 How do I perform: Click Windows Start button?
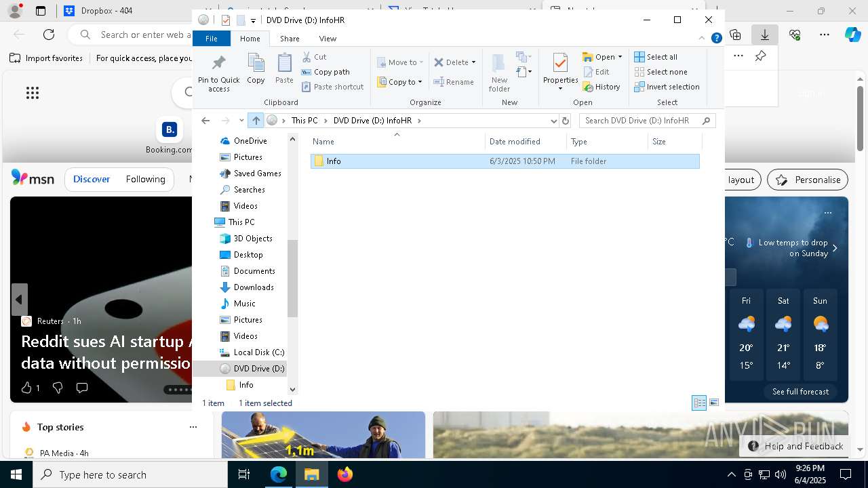point(16,474)
